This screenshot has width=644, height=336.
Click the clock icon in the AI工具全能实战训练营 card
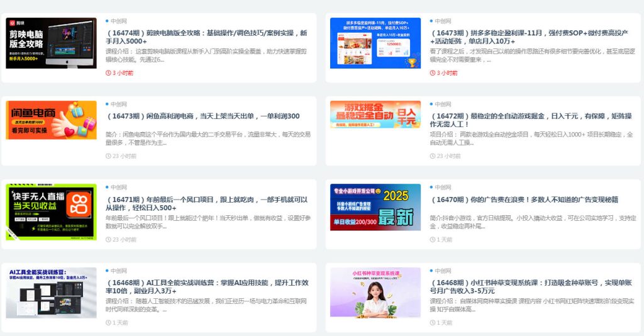[x=108, y=323]
